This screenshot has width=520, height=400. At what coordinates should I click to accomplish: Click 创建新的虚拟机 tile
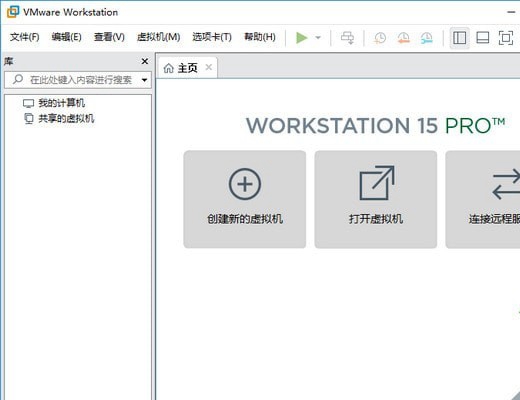point(245,199)
